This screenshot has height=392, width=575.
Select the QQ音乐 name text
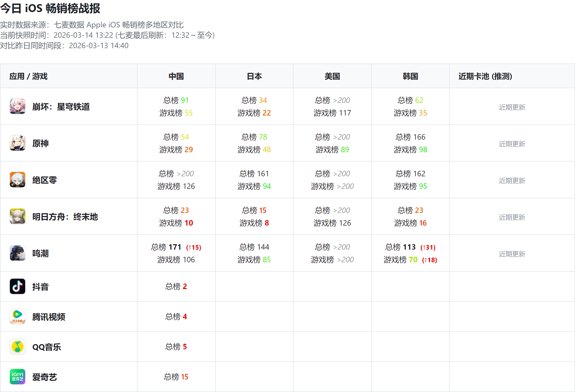[x=47, y=347]
